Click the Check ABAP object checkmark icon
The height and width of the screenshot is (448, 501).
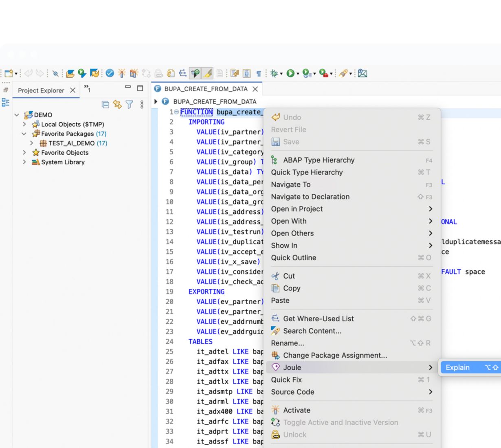tap(110, 73)
